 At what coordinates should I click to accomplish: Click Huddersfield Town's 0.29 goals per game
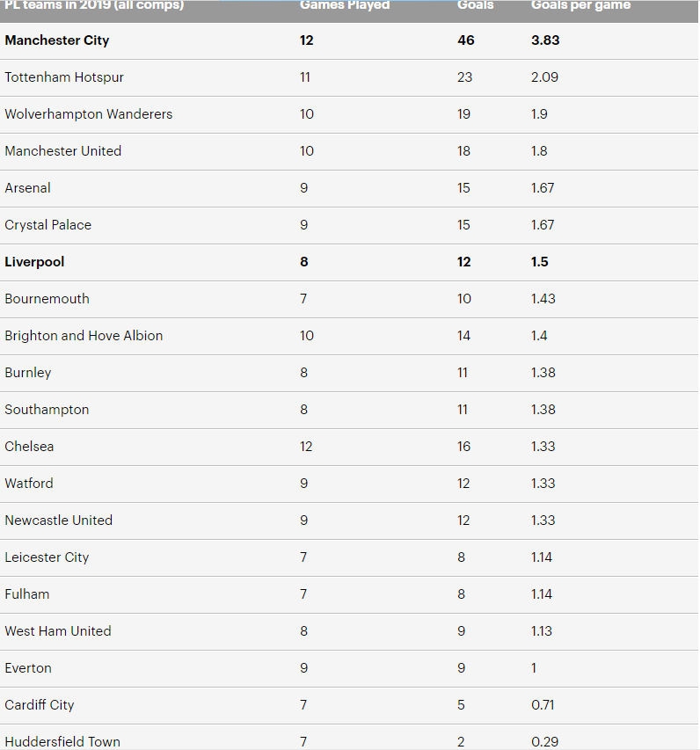coord(544,741)
